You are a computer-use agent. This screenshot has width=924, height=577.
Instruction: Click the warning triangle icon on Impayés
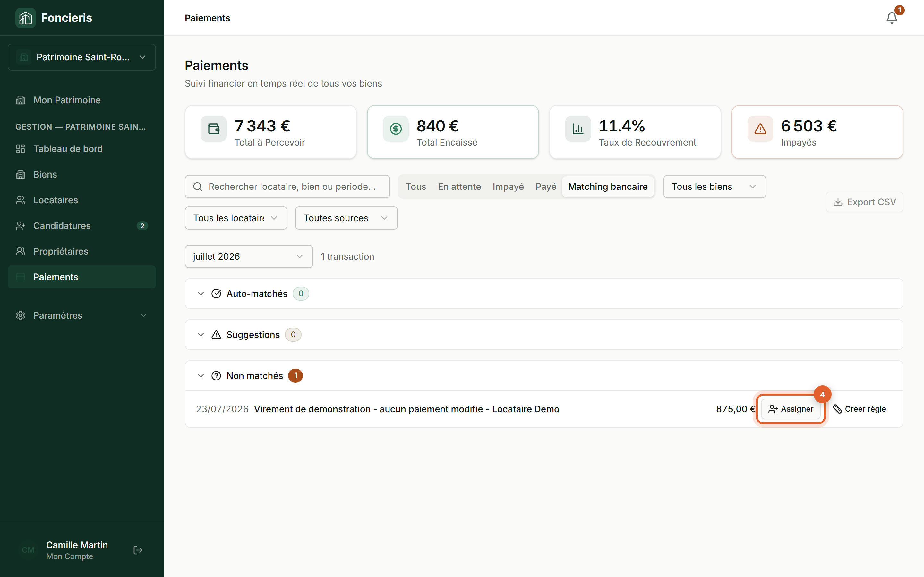pyautogui.click(x=760, y=129)
